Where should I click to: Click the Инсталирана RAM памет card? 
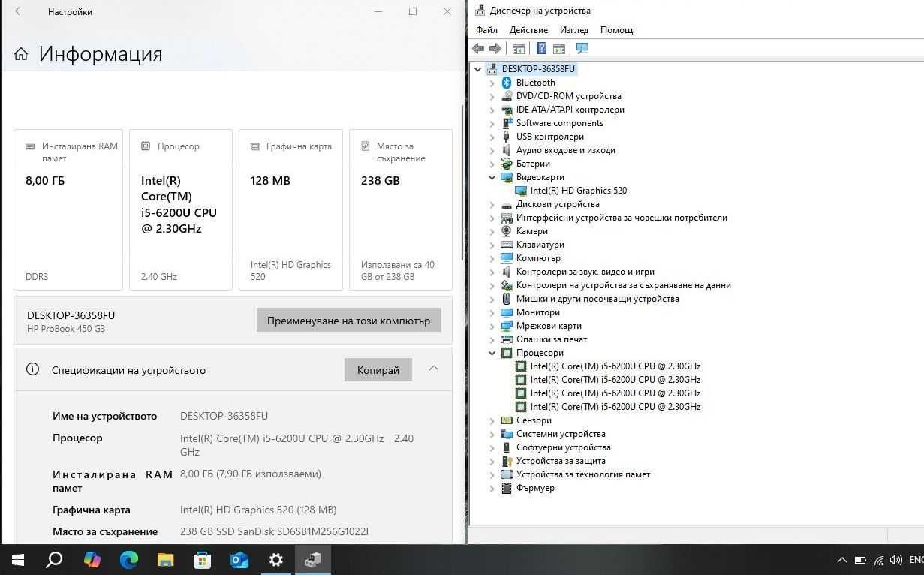pyautogui.click(x=68, y=209)
